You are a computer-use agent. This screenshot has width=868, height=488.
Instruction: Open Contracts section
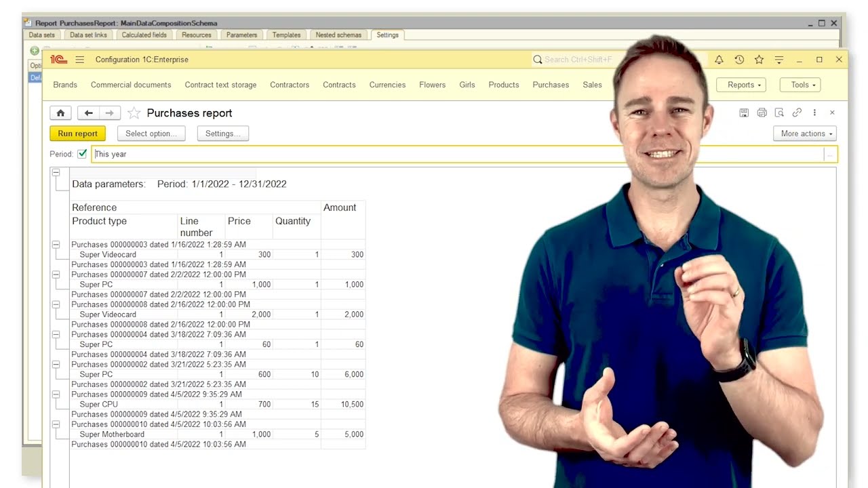pyautogui.click(x=339, y=85)
